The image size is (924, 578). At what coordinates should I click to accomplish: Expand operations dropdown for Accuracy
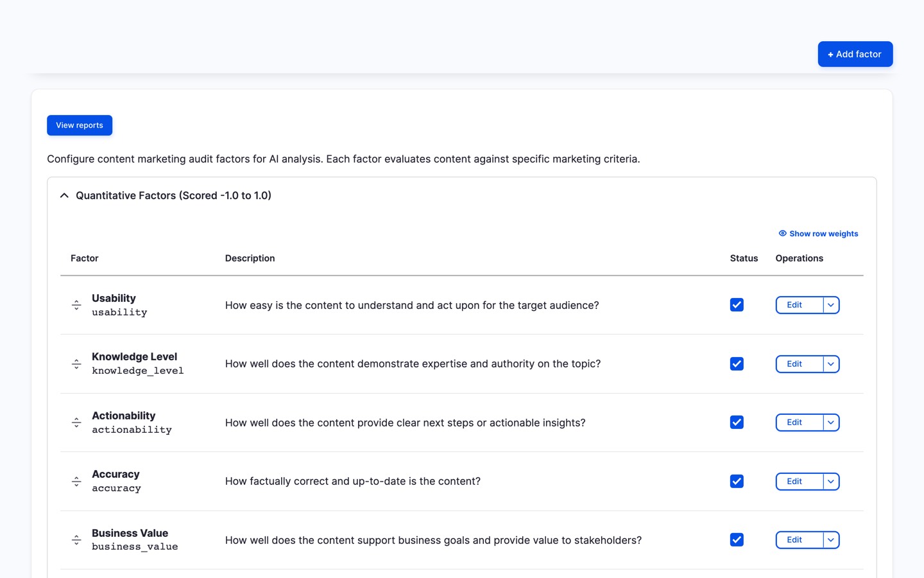pos(831,482)
